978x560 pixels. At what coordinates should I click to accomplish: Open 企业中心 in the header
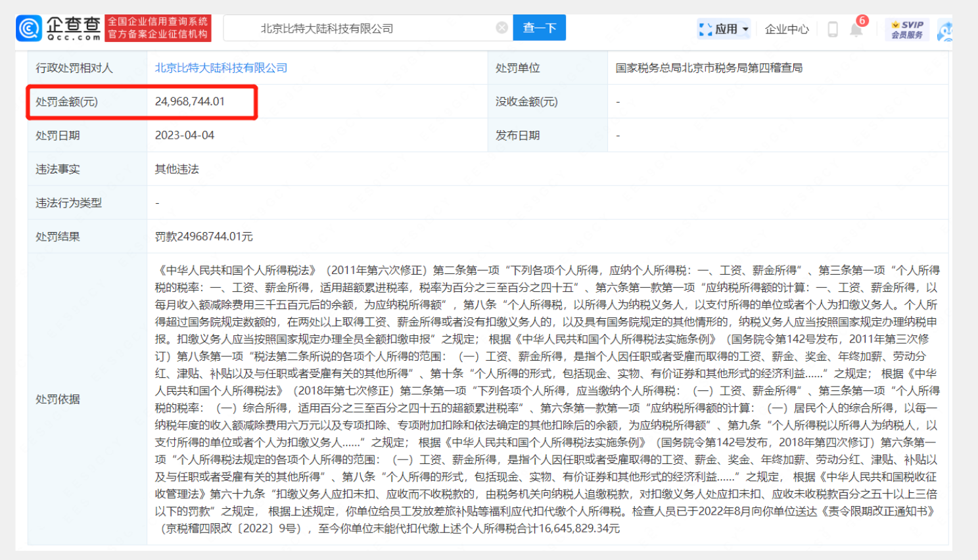coord(787,29)
